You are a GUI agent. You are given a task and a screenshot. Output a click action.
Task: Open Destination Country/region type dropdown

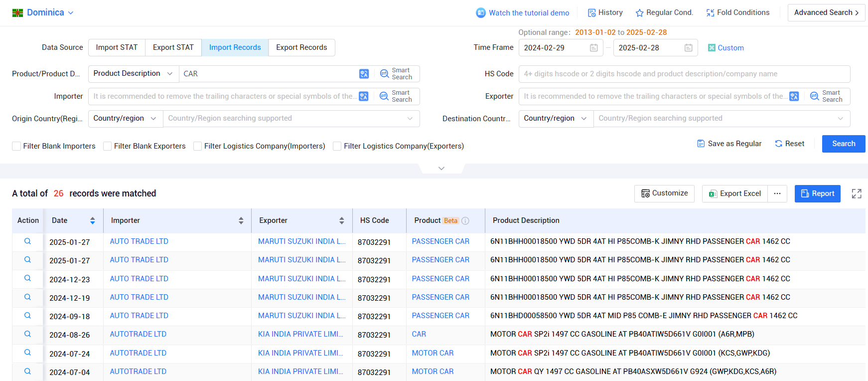coord(556,119)
